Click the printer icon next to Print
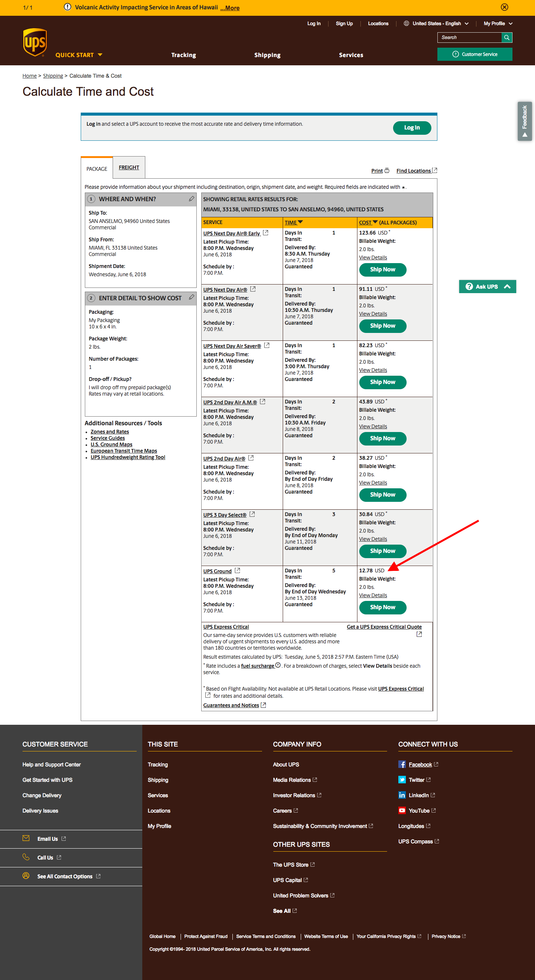Viewport: 535px width, 980px height. pyautogui.click(x=387, y=170)
